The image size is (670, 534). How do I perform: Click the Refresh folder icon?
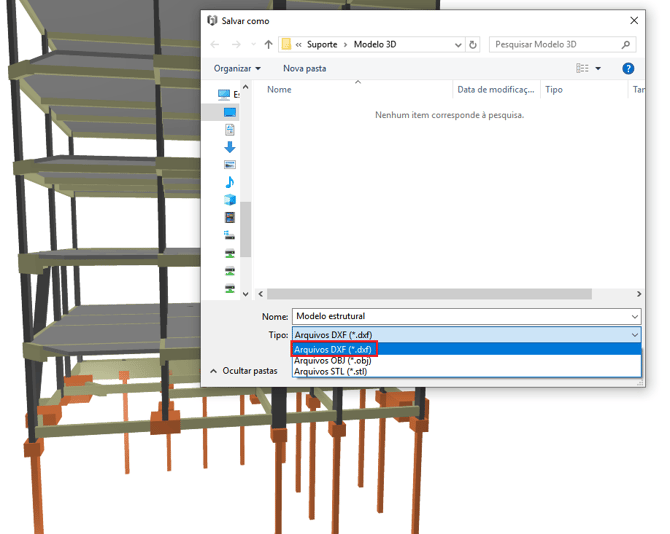(x=473, y=45)
